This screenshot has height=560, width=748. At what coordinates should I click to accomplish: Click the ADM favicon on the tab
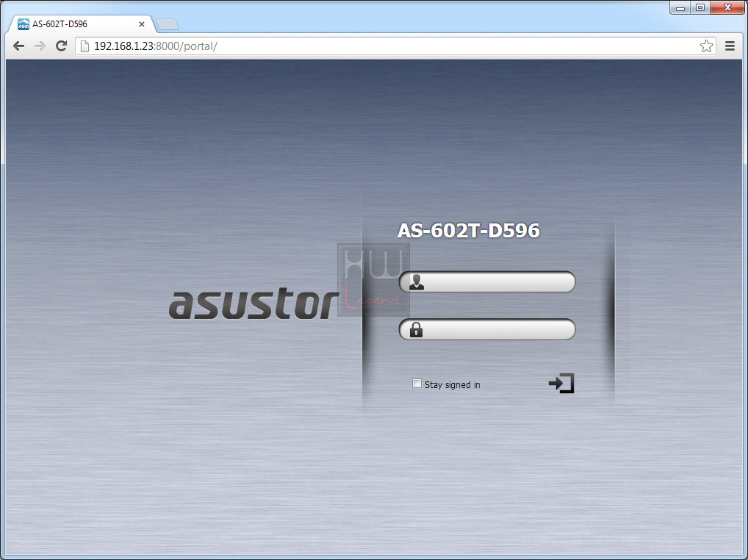[x=23, y=24]
